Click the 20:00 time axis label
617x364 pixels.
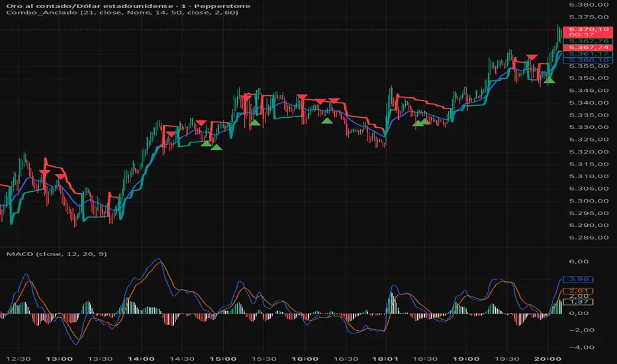(x=547, y=359)
